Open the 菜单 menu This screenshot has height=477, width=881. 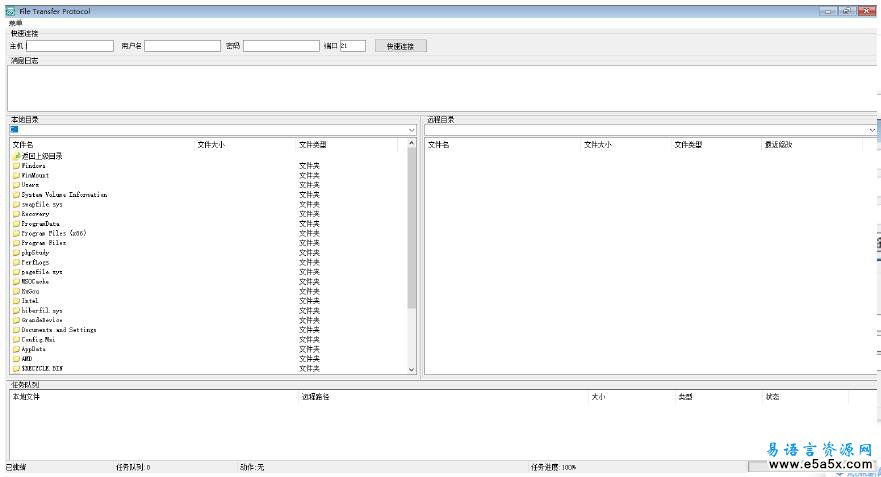pos(15,24)
